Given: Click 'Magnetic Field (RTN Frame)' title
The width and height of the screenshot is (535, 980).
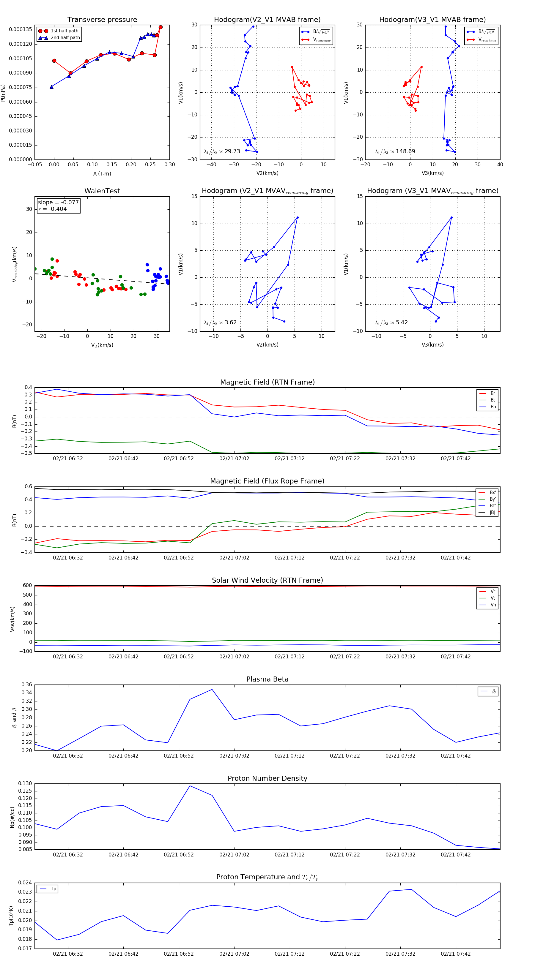Looking at the screenshot, I should click(267, 382).
